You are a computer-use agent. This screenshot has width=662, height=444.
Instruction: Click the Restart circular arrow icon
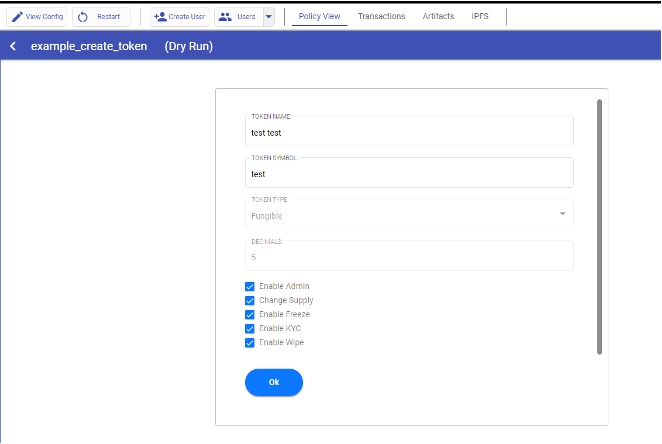pos(83,17)
